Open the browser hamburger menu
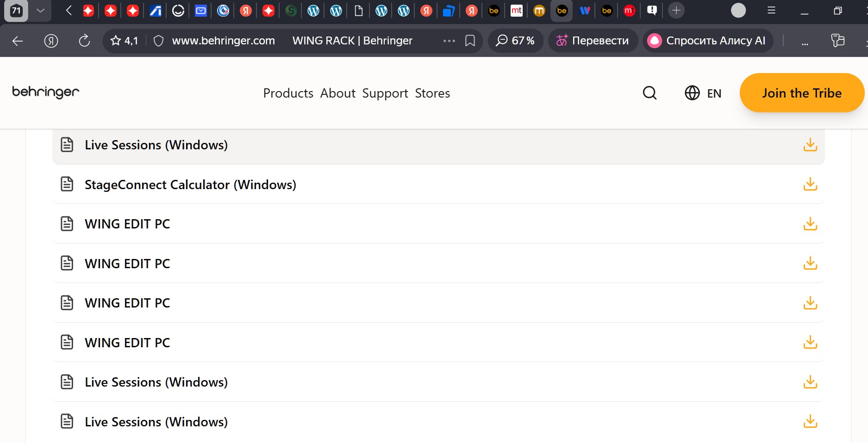 click(x=771, y=11)
